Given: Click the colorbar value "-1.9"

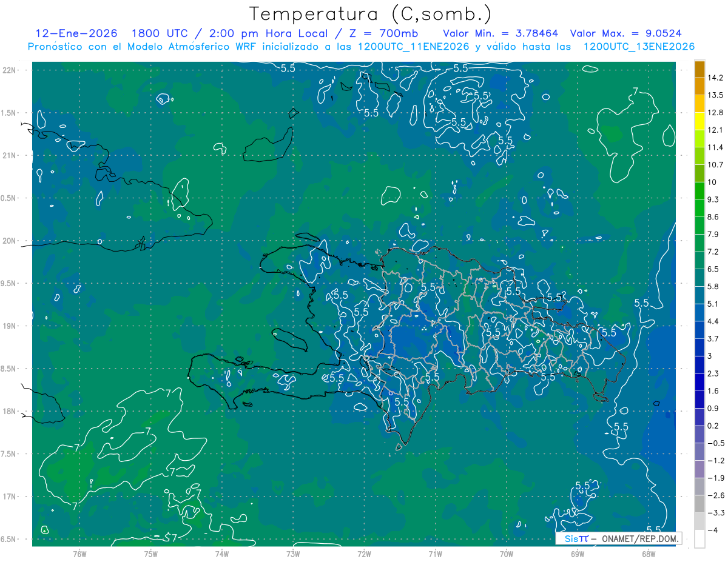Looking at the screenshot, I should pyautogui.click(x=715, y=478).
